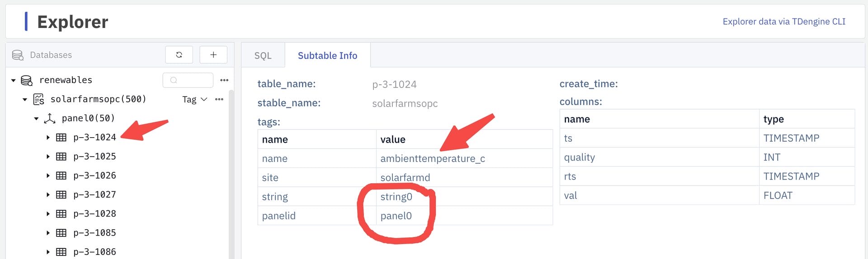Screen dimensions: 868x259
Task: Open the more options dots for renewables
Action: coord(224,80)
